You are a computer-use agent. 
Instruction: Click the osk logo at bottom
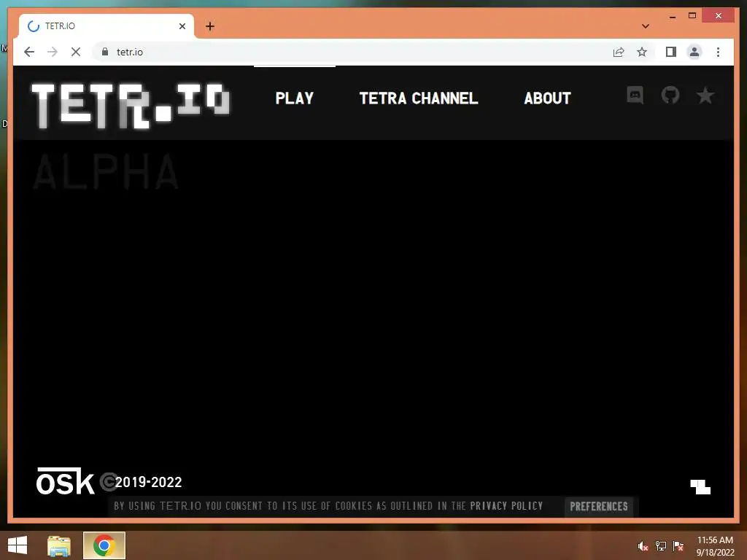point(65,481)
